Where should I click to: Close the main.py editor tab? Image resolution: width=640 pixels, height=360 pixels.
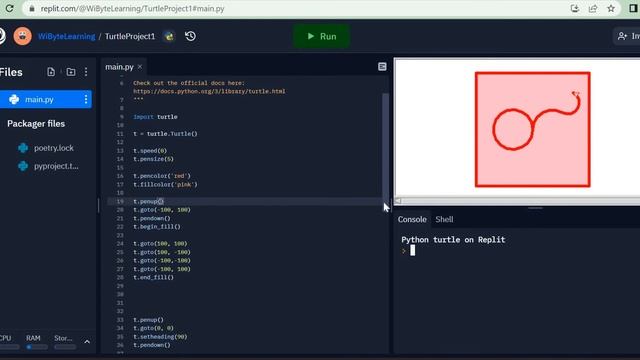(140, 67)
